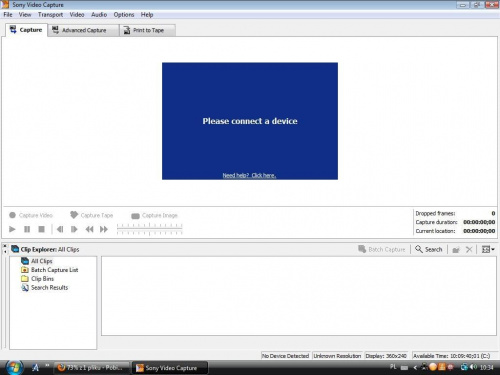Viewport: 500px width, 375px height.
Task: Click the No Device Detected status field
Action: click(285, 356)
